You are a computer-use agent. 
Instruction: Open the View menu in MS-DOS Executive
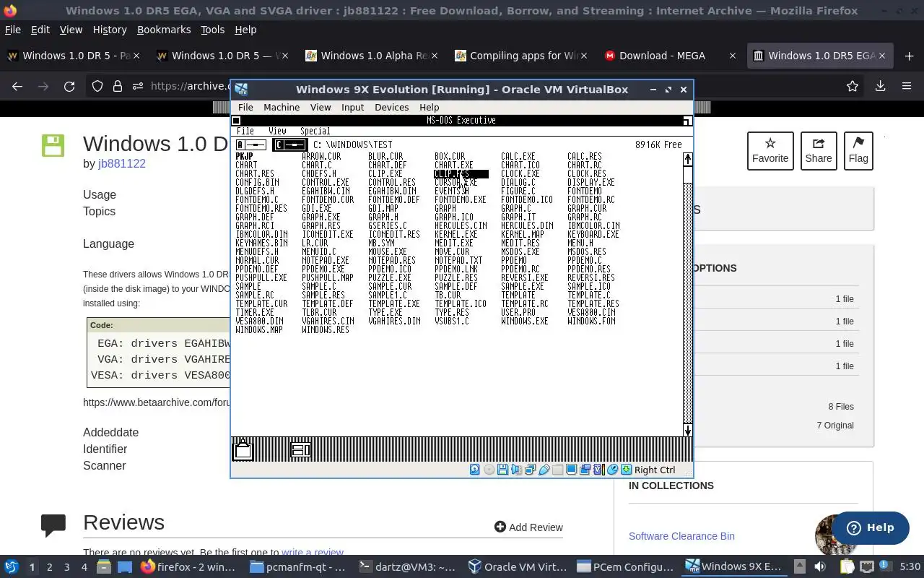tap(277, 131)
